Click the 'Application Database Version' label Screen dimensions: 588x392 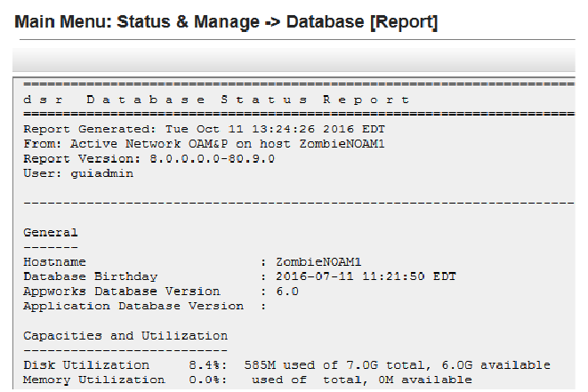pos(133,306)
